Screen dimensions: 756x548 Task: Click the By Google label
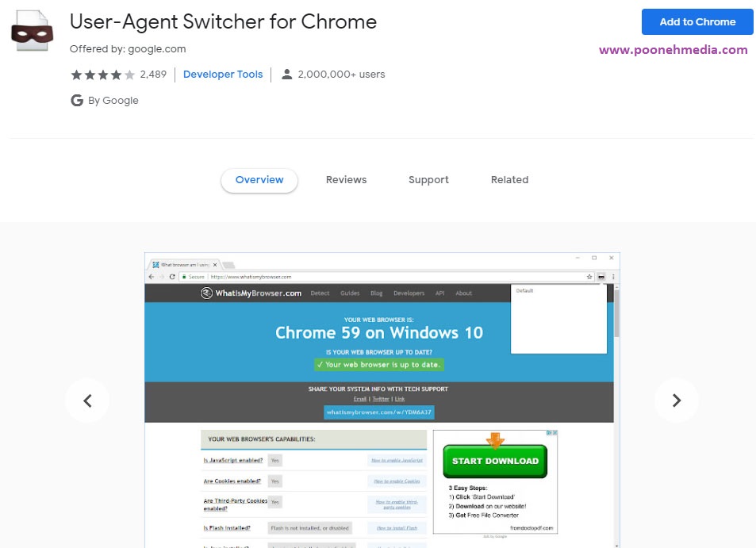113,100
